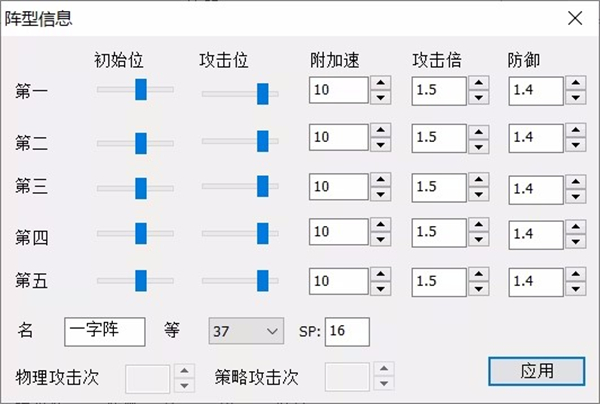
Task: Decrease 防御 value for 第五 row
Action: (x=576, y=288)
